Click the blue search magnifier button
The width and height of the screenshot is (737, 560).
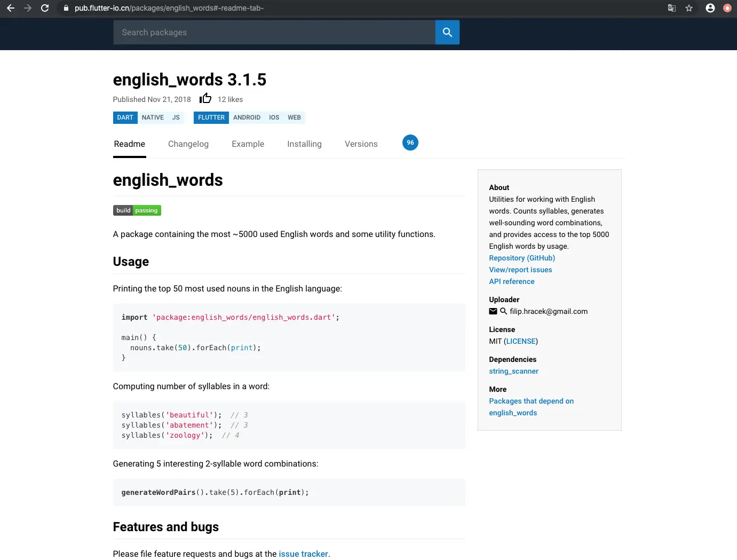tap(447, 33)
